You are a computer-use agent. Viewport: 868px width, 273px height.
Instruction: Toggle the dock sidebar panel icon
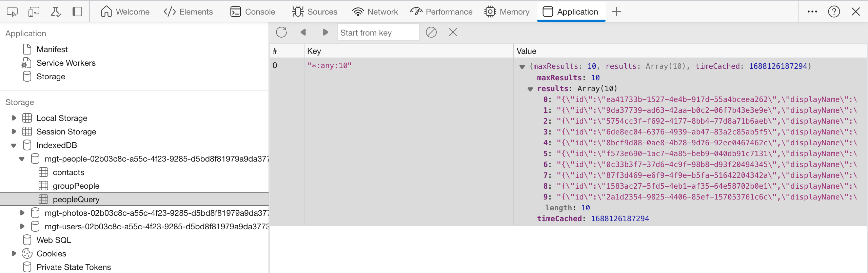(77, 12)
